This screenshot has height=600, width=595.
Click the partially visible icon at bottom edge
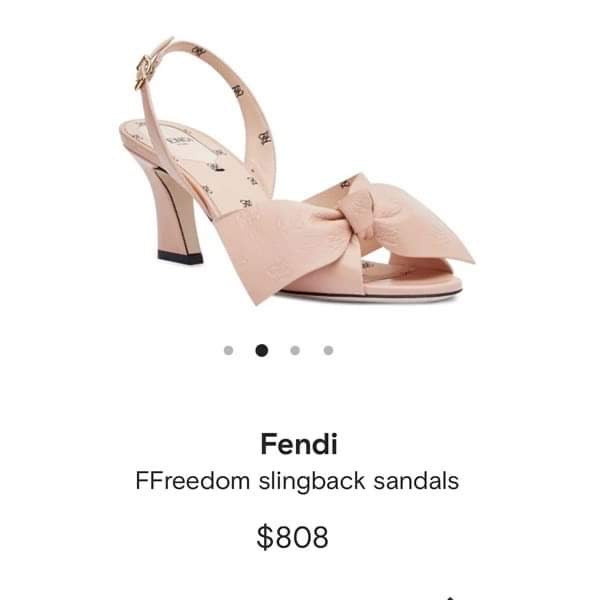[x=451, y=597]
